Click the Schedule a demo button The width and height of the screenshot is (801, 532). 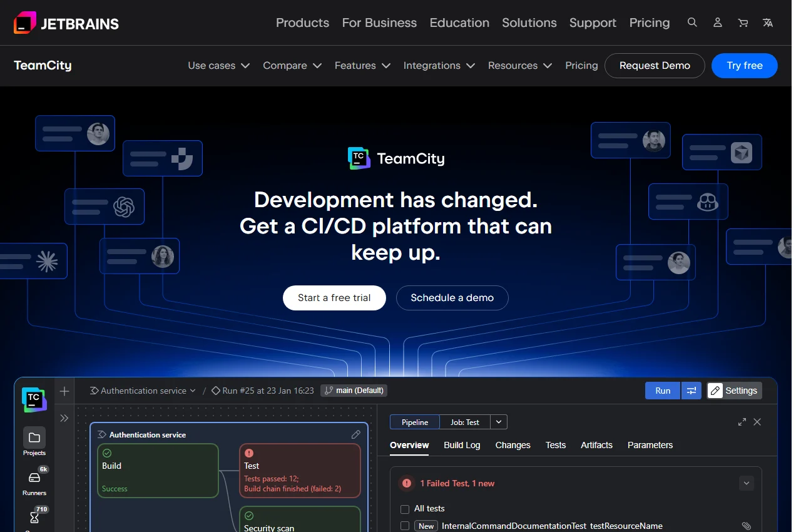coord(452,298)
